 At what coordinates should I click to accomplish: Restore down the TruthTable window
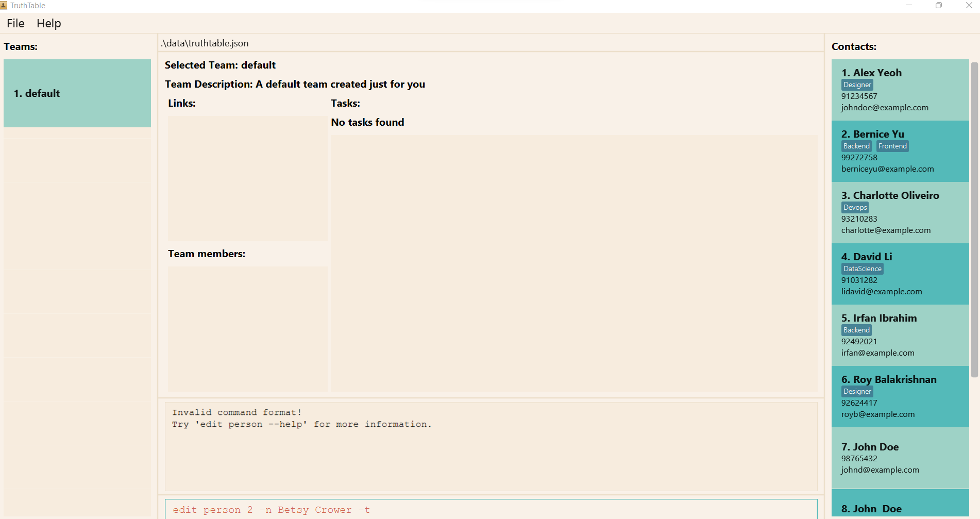[x=939, y=5]
